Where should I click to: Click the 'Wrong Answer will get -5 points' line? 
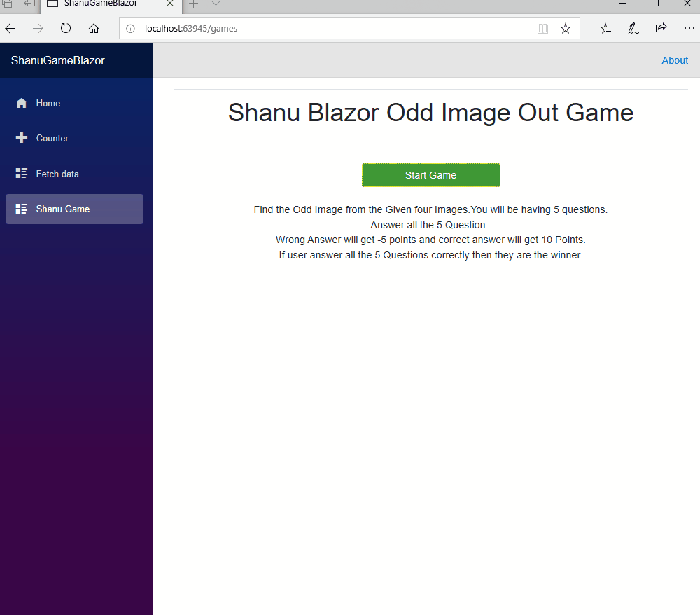pyautogui.click(x=430, y=240)
